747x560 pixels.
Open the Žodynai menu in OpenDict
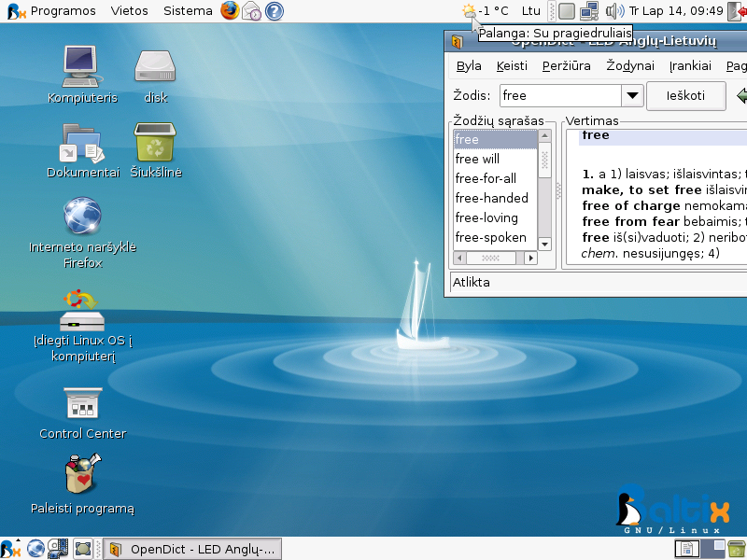(x=629, y=66)
